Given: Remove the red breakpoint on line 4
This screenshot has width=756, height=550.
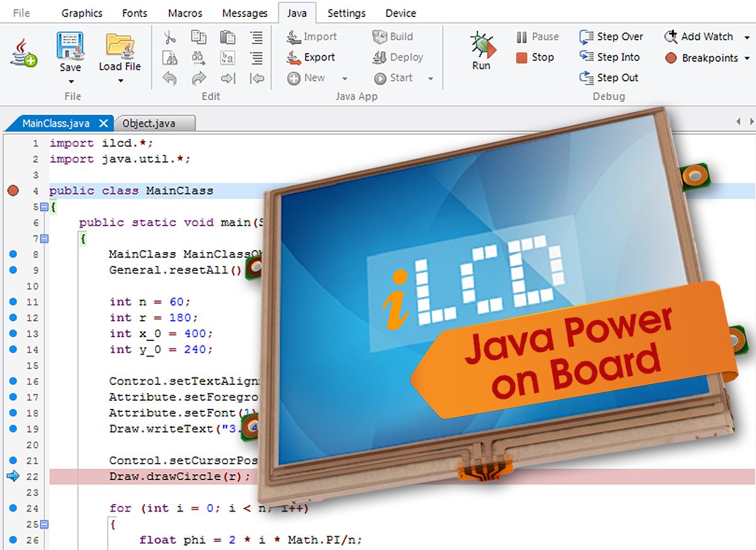Looking at the screenshot, I should click(13, 191).
